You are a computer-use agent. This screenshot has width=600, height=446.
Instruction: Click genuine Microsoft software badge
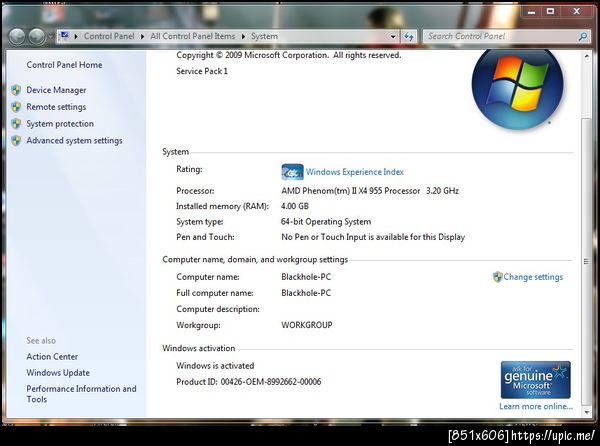click(x=535, y=380)
